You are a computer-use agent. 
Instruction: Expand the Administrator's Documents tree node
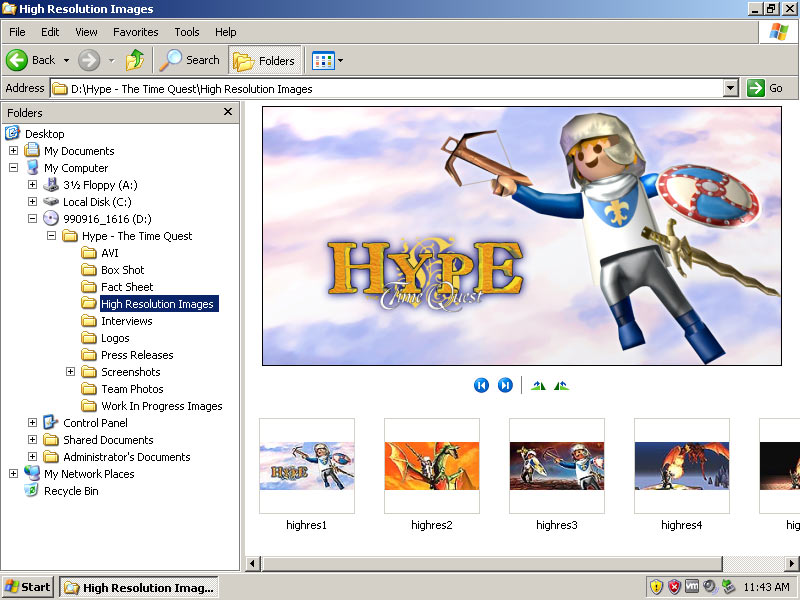point(32,457)
